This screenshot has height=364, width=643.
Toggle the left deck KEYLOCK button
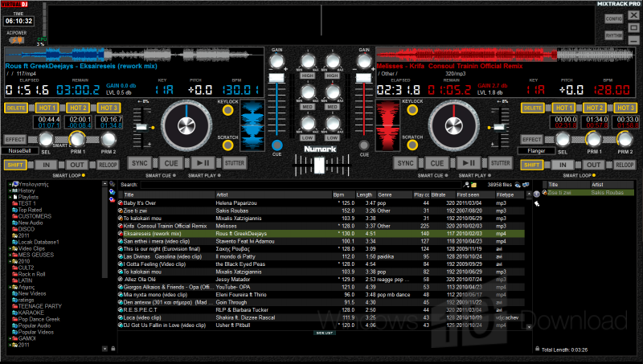[227, 110]
